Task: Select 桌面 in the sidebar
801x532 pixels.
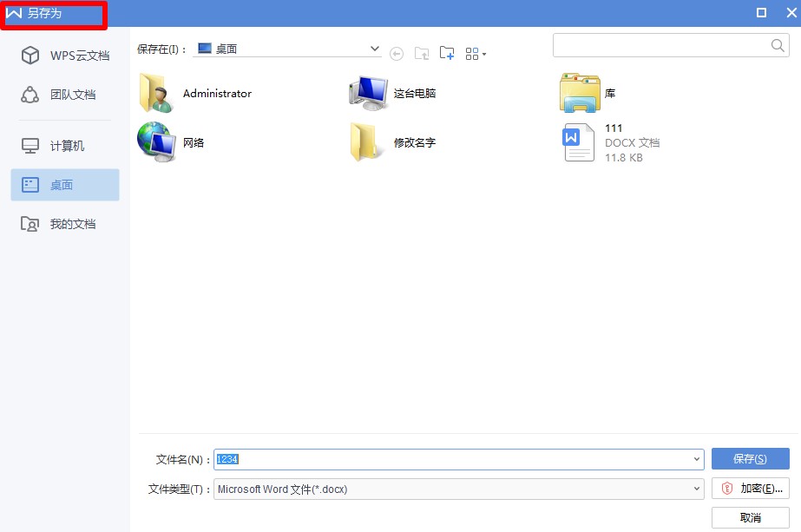Action: click(65, 185)
